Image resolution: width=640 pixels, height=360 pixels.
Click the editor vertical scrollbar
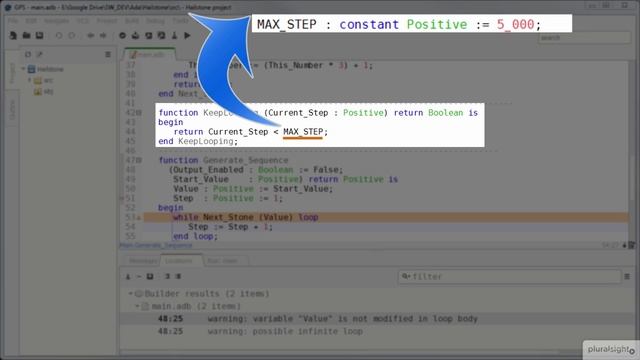coord(631,151)
